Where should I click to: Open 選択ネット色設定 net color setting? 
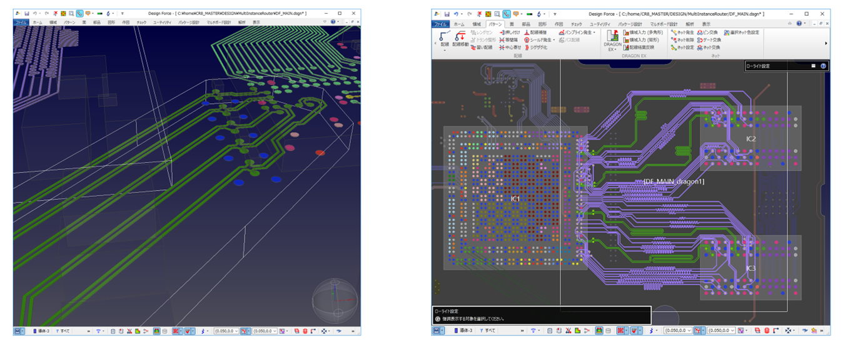pos(741,32)
